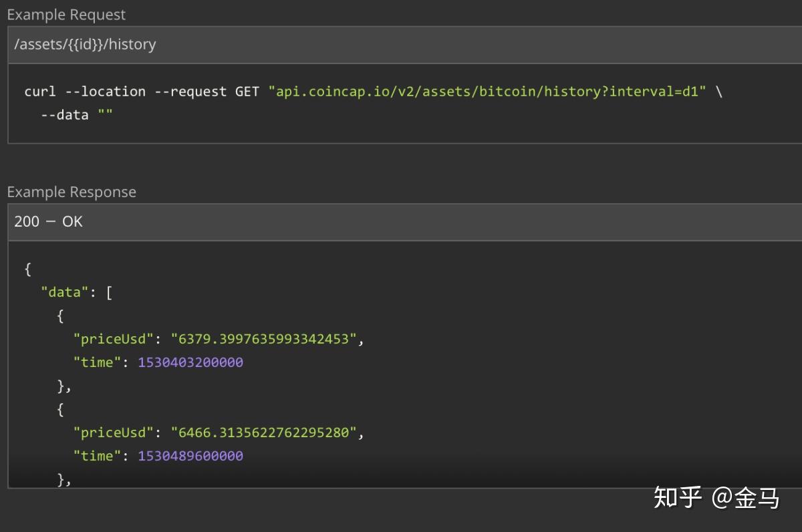Click the Example Request heading
This screenshot has height=532, width=802.
click(x=66, y=14)
